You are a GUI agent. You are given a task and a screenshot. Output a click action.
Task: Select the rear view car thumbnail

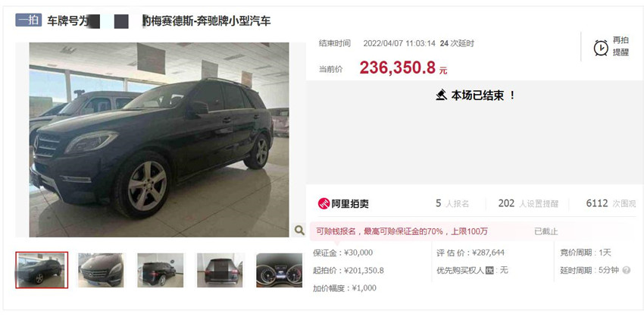point(220,270)
